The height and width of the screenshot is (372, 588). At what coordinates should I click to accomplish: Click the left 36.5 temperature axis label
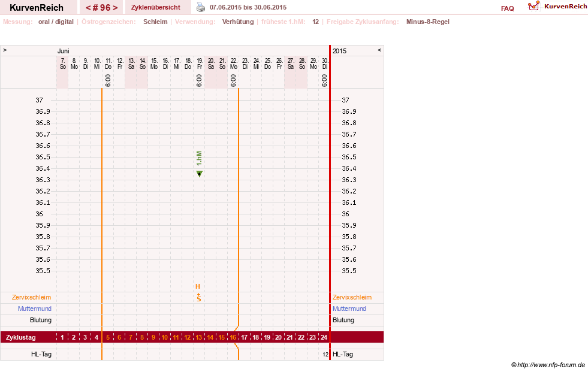pyautogui.click(x=43, y=157)
